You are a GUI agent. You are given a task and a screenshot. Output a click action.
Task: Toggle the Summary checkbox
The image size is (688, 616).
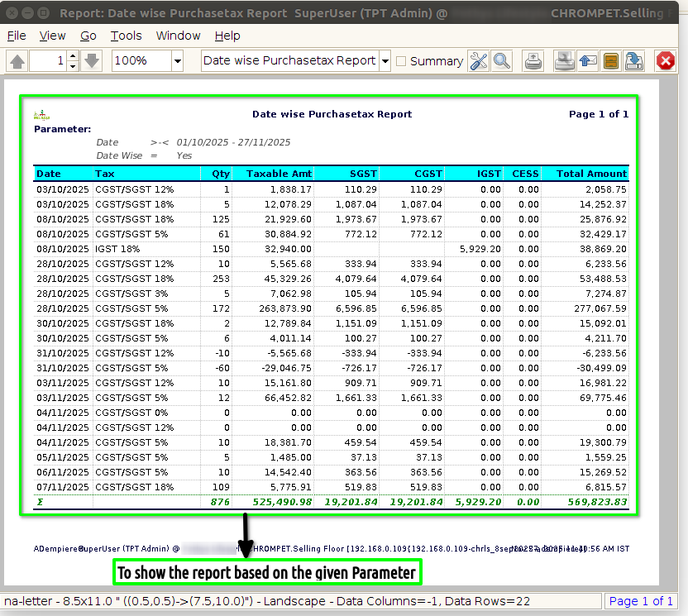400,61
